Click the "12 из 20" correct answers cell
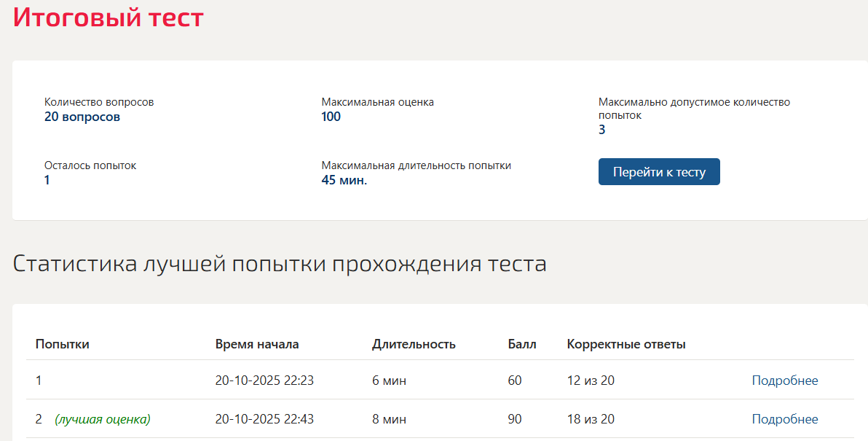This screenshot has width=868, height=441. pos(591,380)
